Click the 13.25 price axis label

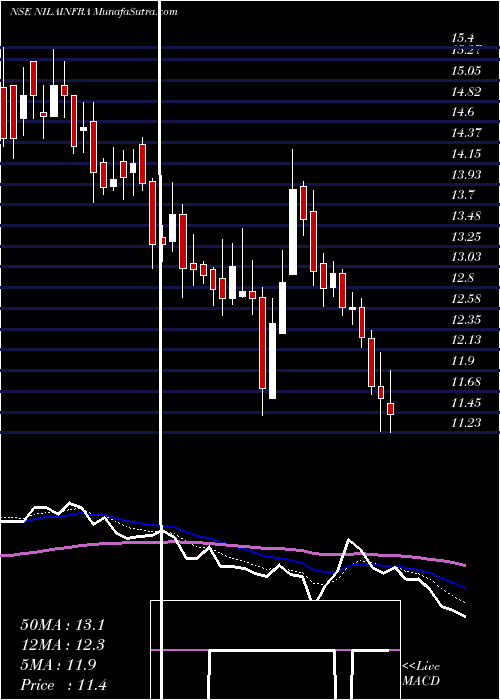click(467, 237)
